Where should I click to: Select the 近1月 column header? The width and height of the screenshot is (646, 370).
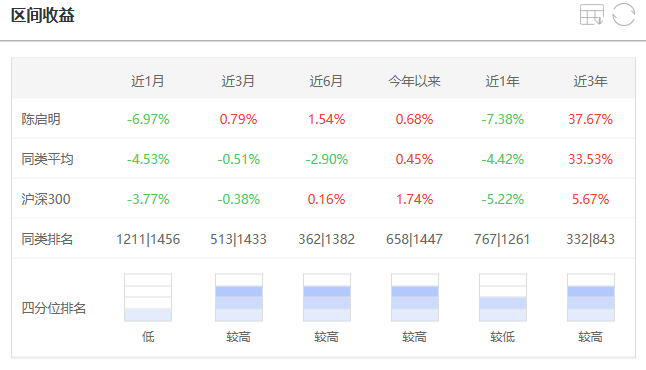click(148, 81)
